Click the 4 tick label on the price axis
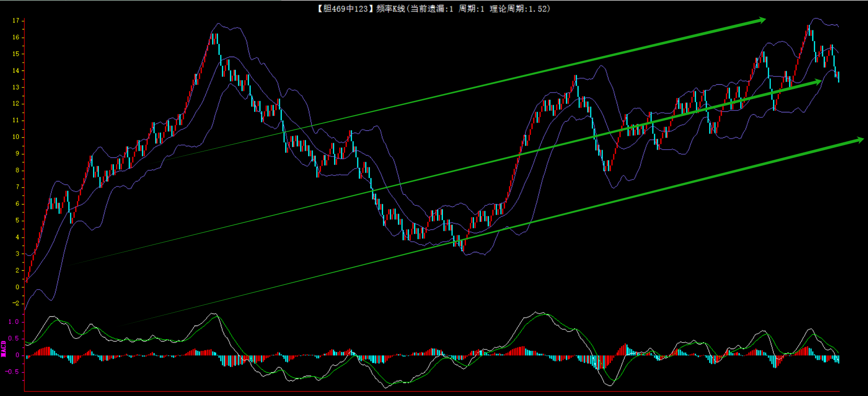Viewport: 868px width, 396px height. pyautogui.click(x=17, y=237)
